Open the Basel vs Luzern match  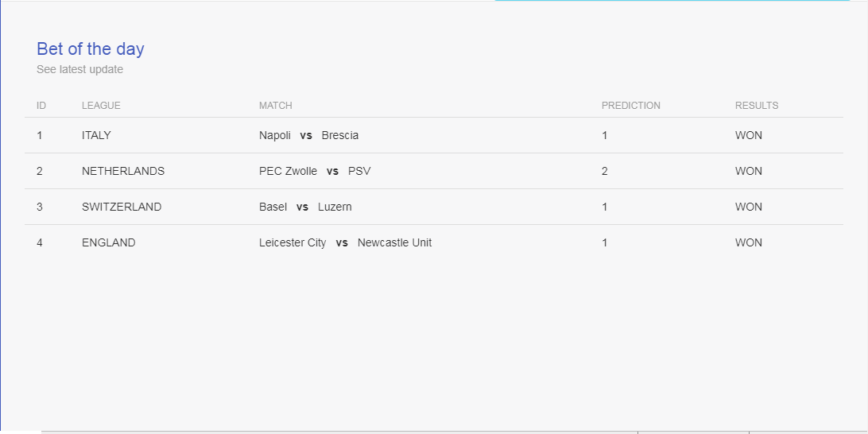pos(305,207)
